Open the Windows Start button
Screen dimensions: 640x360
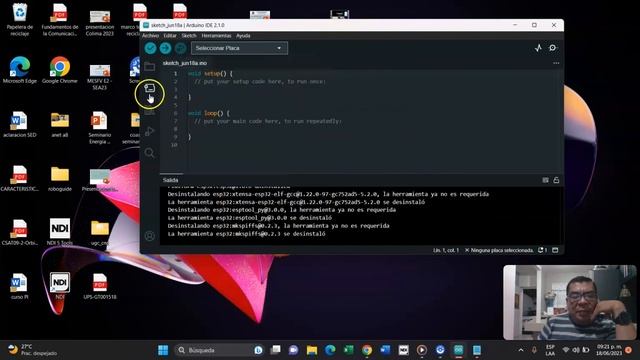coord(163,350)
